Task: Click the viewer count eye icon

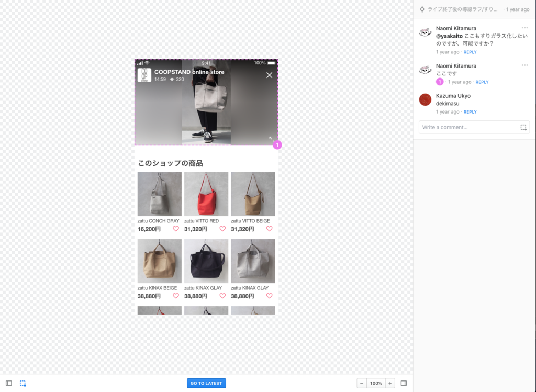Action: [172, 79]
